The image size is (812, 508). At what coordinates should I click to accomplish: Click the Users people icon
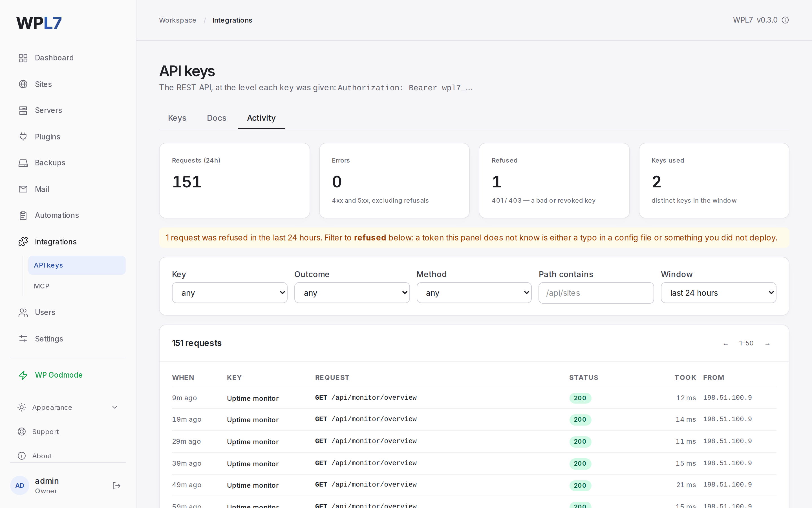coord(23,312)
